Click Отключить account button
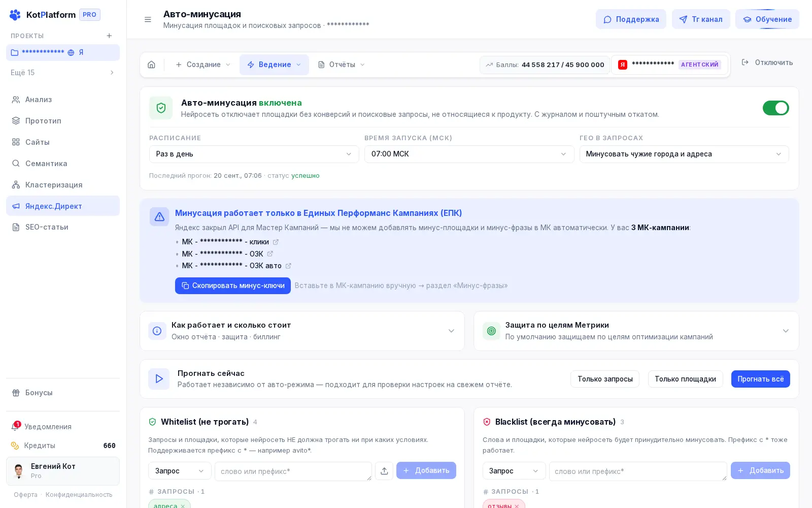 pos(767,62)
